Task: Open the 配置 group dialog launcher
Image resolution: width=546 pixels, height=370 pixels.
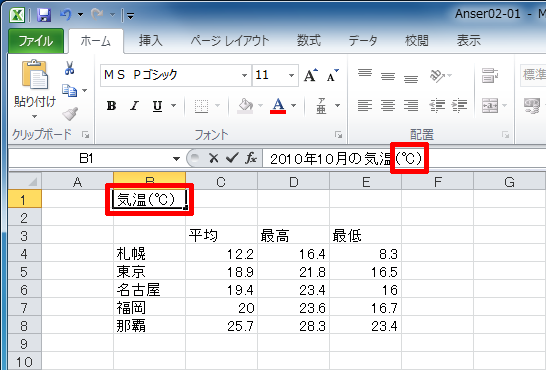Action: click(x=506, y=135)
